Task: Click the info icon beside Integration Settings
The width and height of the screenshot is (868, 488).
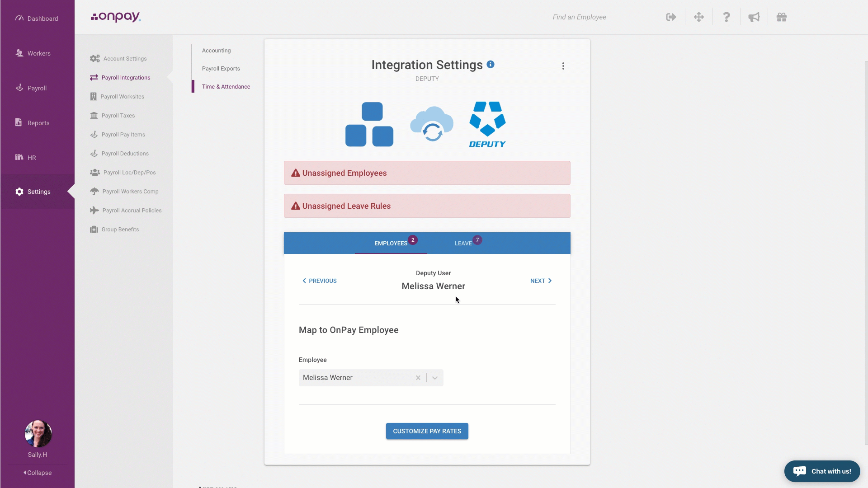Action: point(491,65)
